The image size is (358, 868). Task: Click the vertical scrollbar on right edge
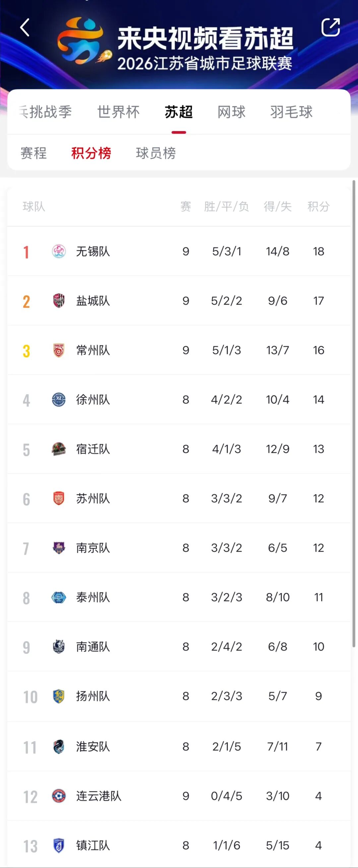tap(354, 413)
